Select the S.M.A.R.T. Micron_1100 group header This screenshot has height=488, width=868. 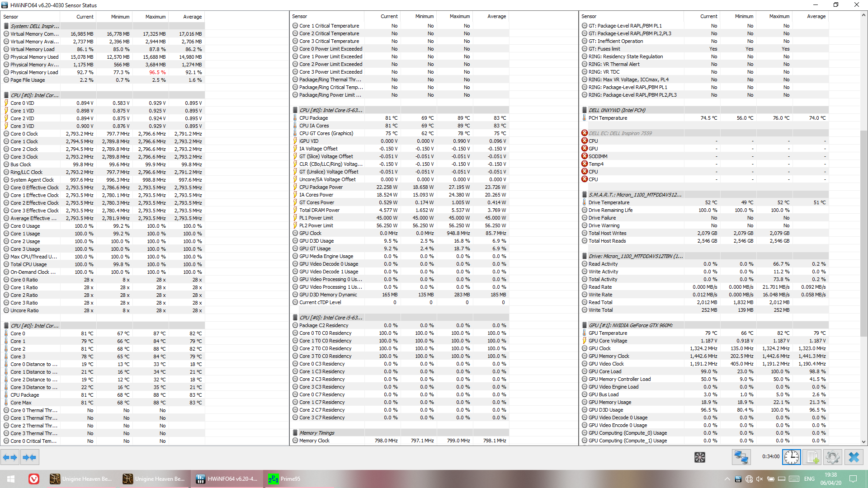705,195
